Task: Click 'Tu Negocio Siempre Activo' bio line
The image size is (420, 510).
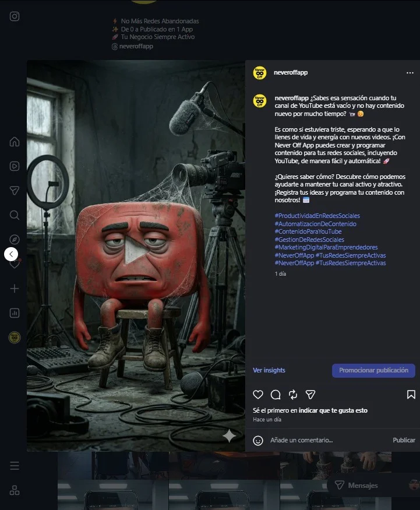Action: click(158, 37)
